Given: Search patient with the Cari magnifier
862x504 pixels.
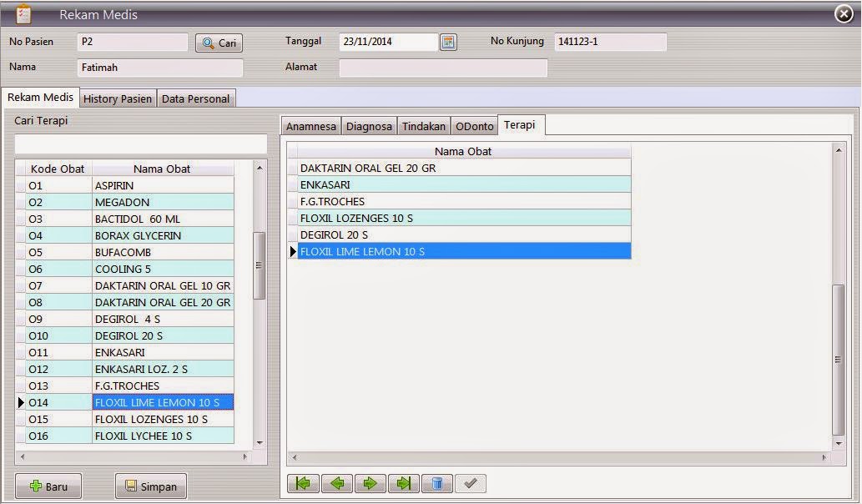Looking at the screenshot, I should point(218,43).
